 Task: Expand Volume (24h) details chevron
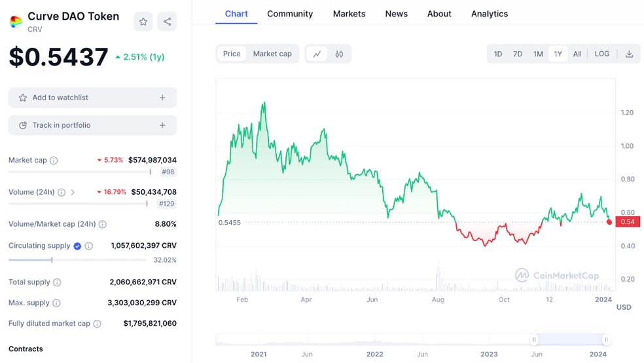pos(73,193)
